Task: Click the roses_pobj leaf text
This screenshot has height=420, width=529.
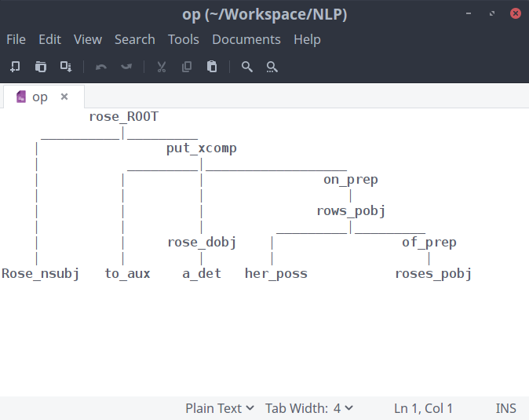Action: click(433, 274)
